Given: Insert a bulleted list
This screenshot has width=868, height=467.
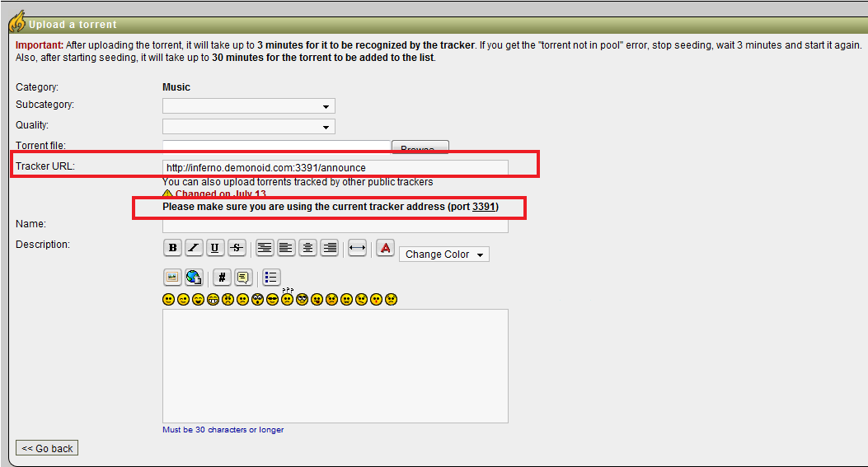Looking at the screenshot, I should click(x=271, y=278).
